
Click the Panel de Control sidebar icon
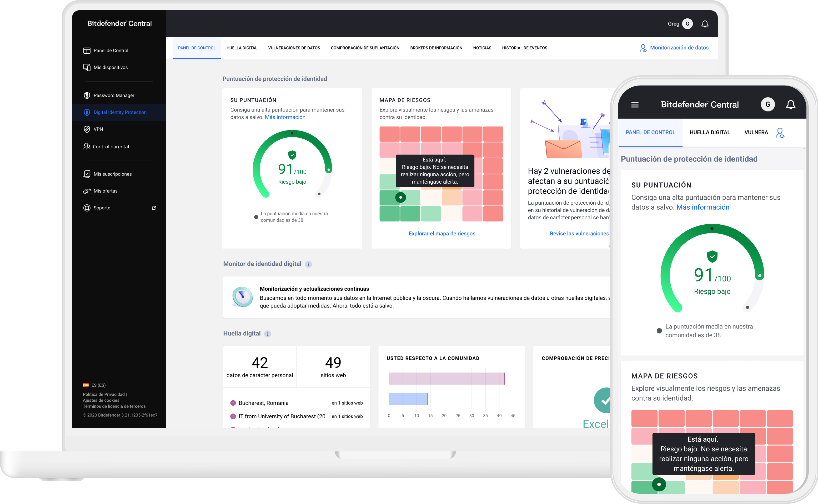click(x=87, y=51)
